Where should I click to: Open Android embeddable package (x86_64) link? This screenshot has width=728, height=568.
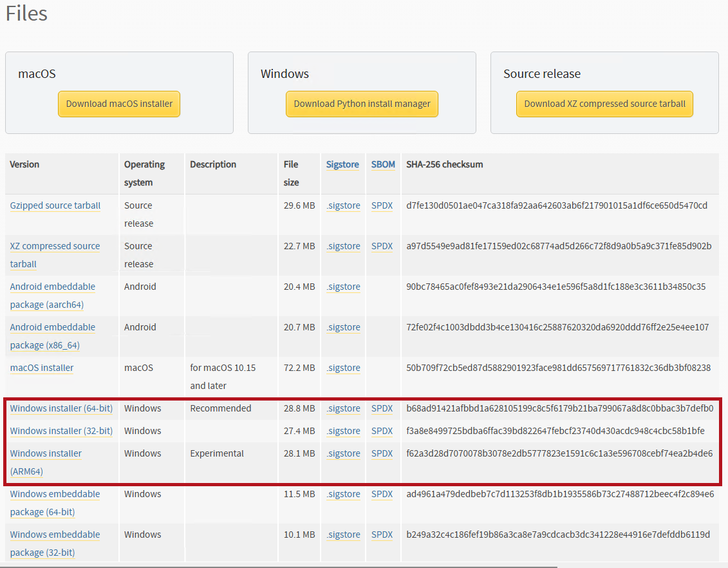52,327
